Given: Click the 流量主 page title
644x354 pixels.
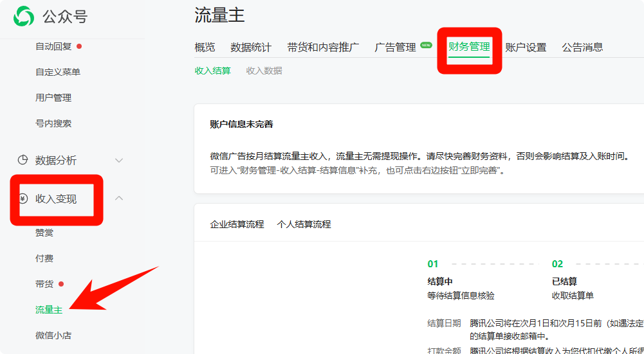Looking at the screenshot, I should [220, 15].
